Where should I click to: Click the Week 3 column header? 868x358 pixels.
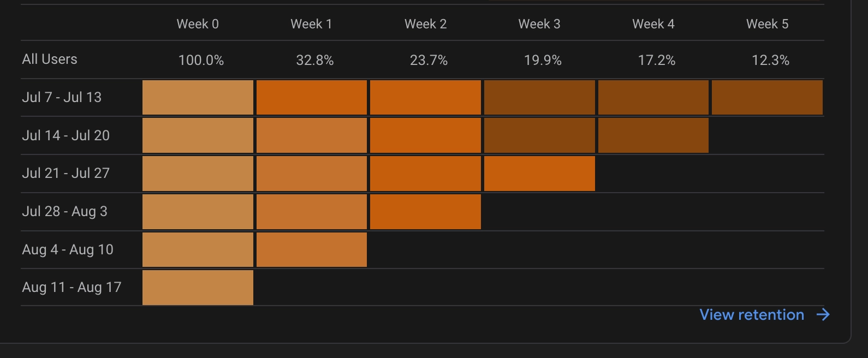[539, 24]
